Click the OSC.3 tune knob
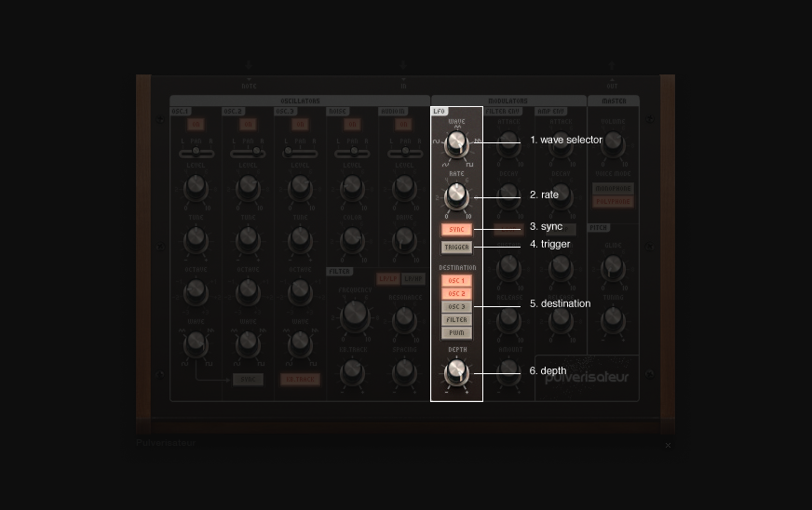Viewport: 812px width, 510px height. coord(301,238)
